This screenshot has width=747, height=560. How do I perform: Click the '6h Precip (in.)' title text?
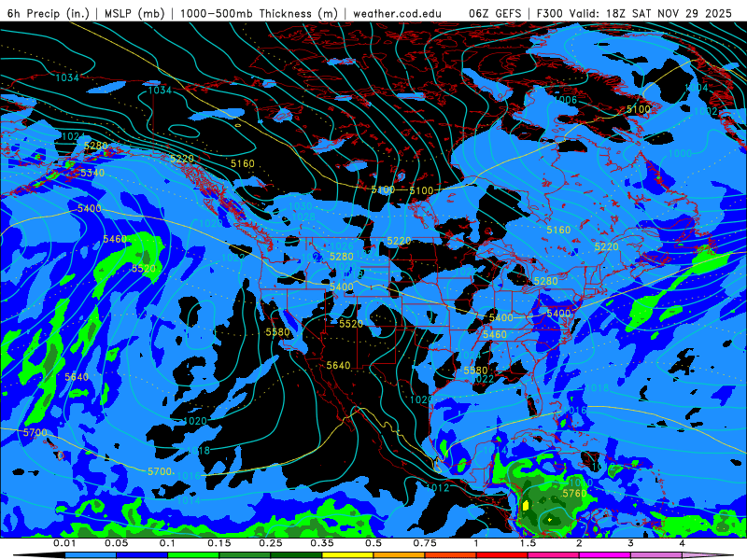(x=48, y=13)
